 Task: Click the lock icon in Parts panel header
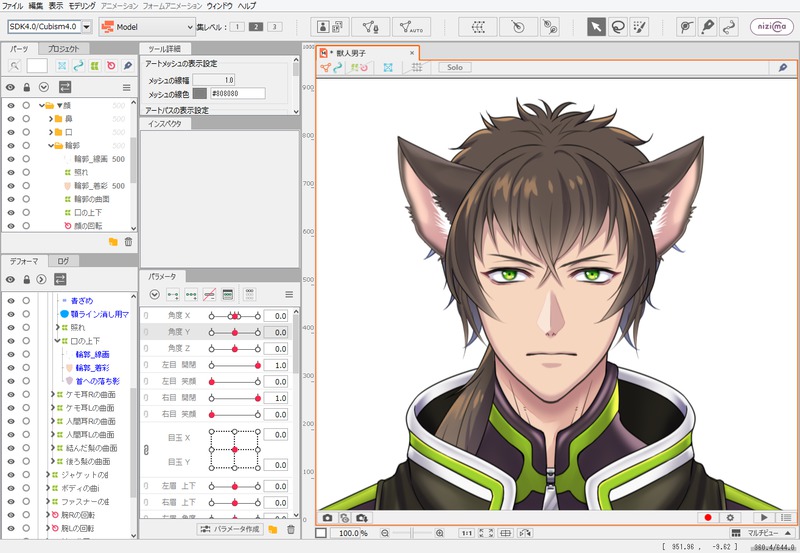27,87
